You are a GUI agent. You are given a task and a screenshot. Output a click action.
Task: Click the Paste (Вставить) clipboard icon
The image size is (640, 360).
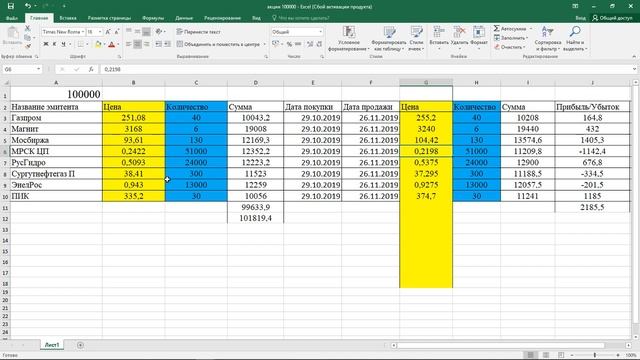(12, 33)
